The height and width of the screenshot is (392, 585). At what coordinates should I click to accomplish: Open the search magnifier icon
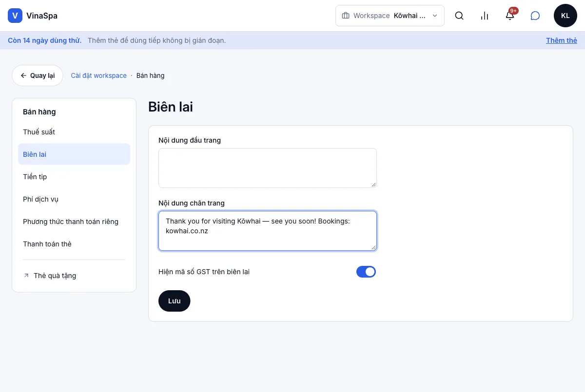tap(459, 16)
